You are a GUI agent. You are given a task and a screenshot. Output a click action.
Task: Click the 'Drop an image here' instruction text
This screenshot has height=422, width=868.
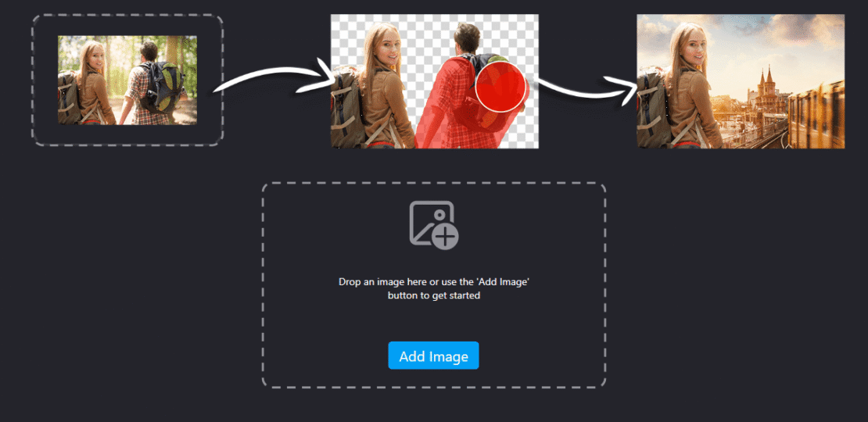coord(434,288)
